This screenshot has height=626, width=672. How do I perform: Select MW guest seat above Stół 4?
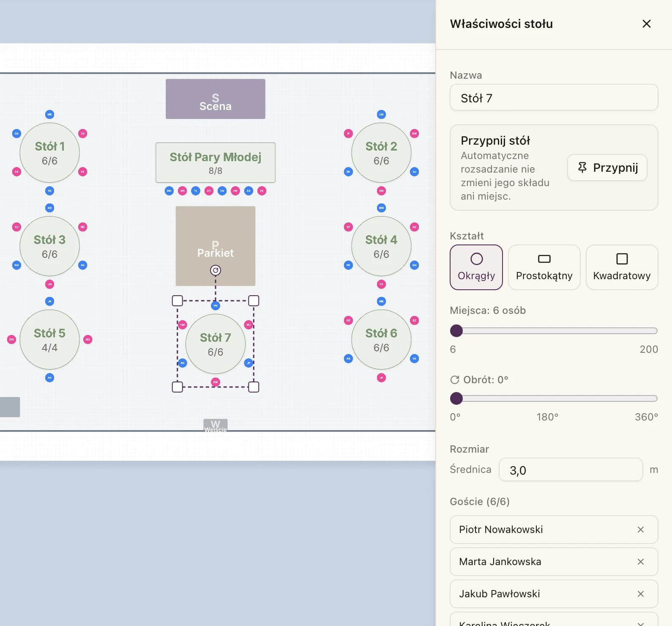(x=381, y=208)
